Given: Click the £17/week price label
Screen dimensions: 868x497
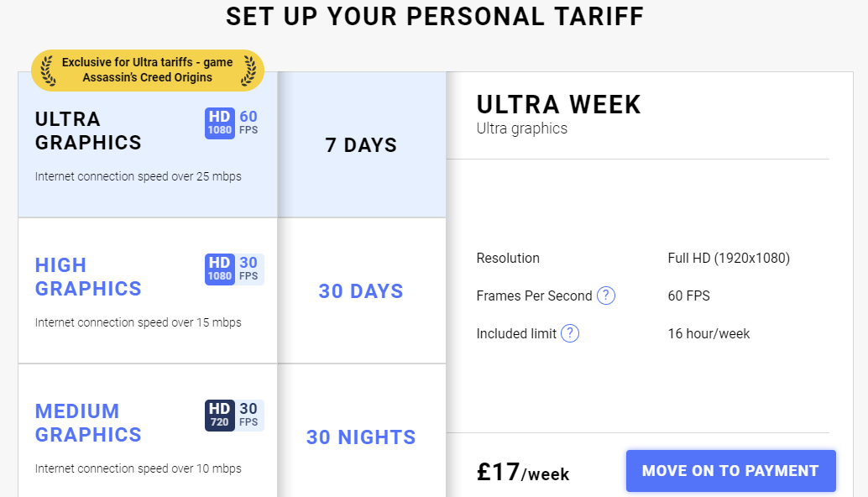Looking at the screenshot, I should [523, 472].
